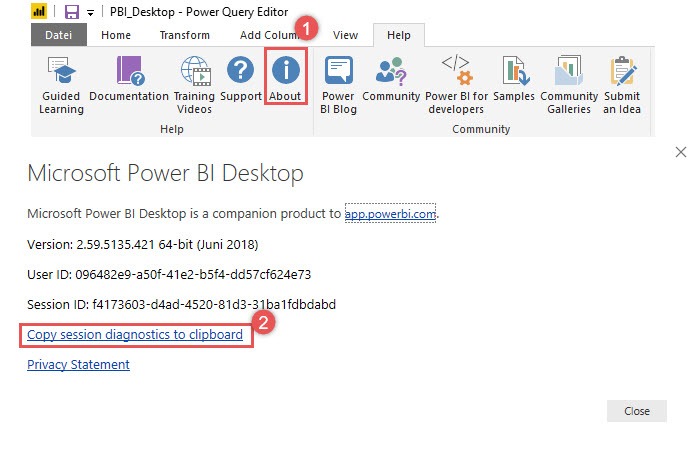Viewport: 695px width, 449px height.
Task: Open the Datei file tab
Action: click(x=59, y=35)
